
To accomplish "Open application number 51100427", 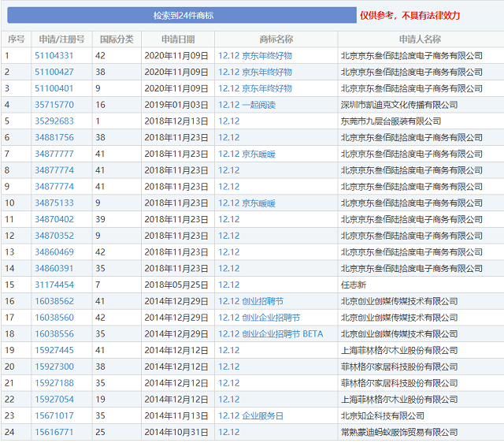I will [54, 72].
